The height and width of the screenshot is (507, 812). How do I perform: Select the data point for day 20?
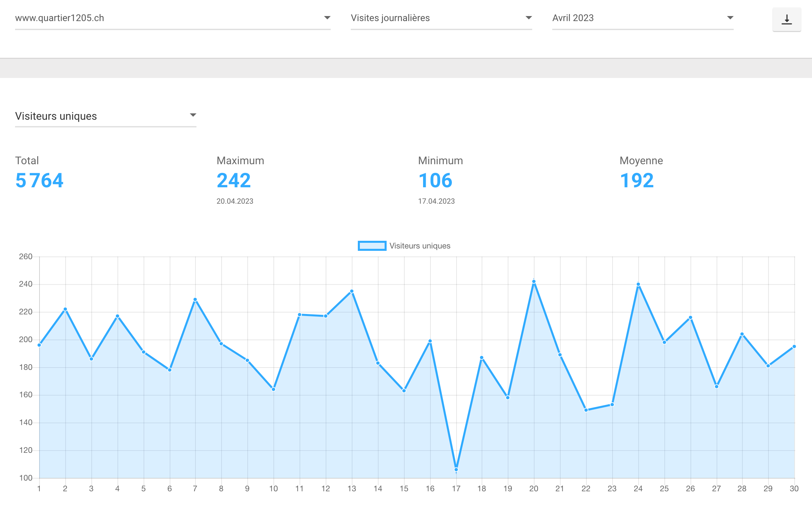[534, 282]
